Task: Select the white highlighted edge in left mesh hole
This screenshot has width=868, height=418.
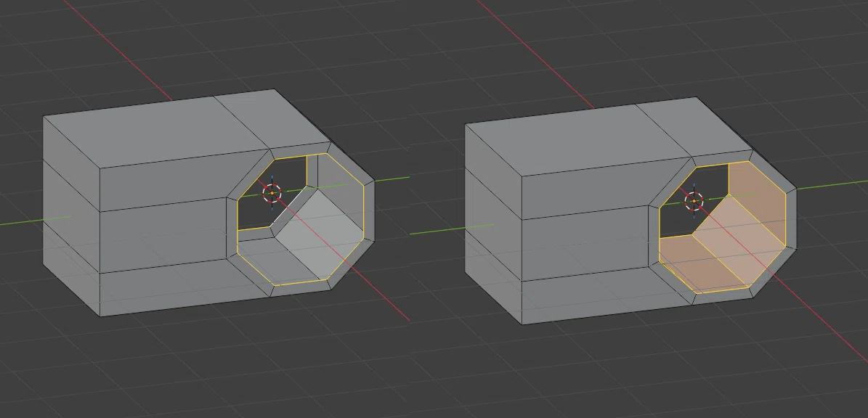Action: [290, 205]
